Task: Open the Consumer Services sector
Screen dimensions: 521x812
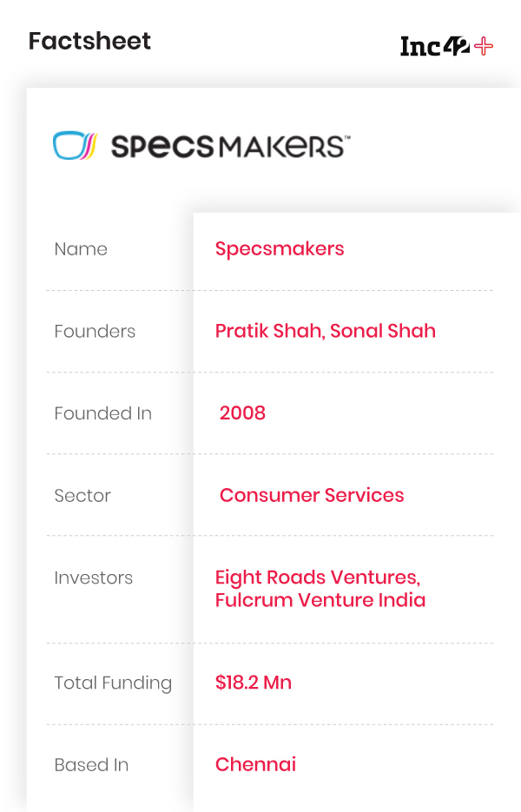Action: coord(312,495)
